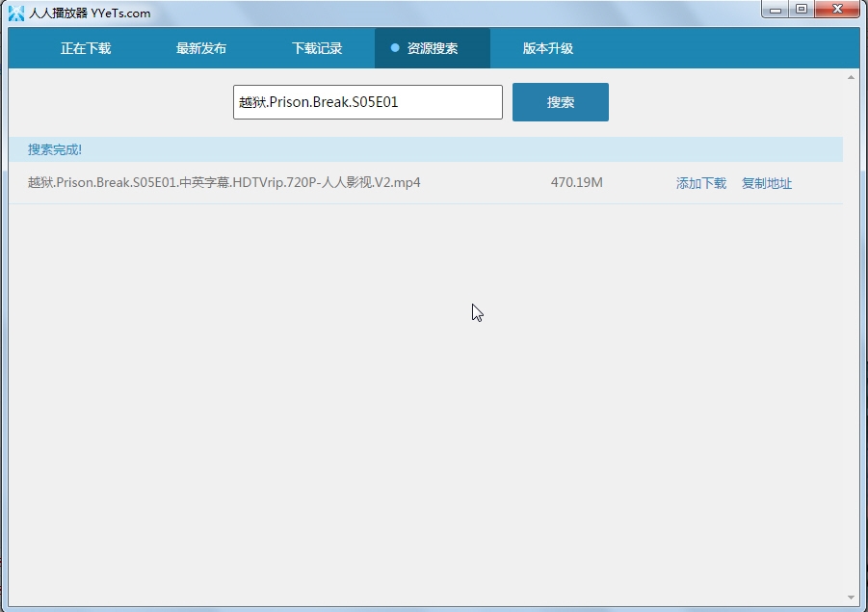This screenshot has height=612, width=868.
Task: Click the 搜索完成! status bar
Action: tap(426, 149)
